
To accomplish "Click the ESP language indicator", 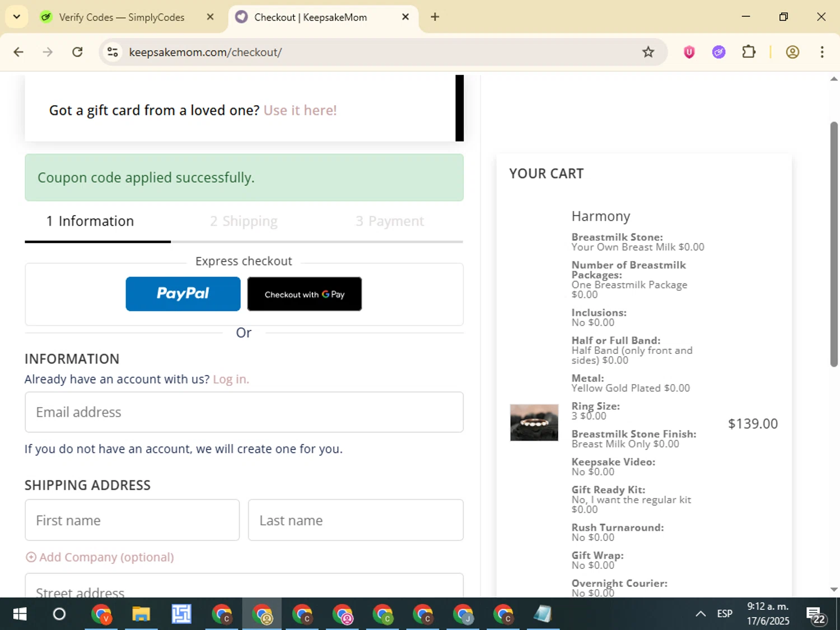I will coord(725,614).
